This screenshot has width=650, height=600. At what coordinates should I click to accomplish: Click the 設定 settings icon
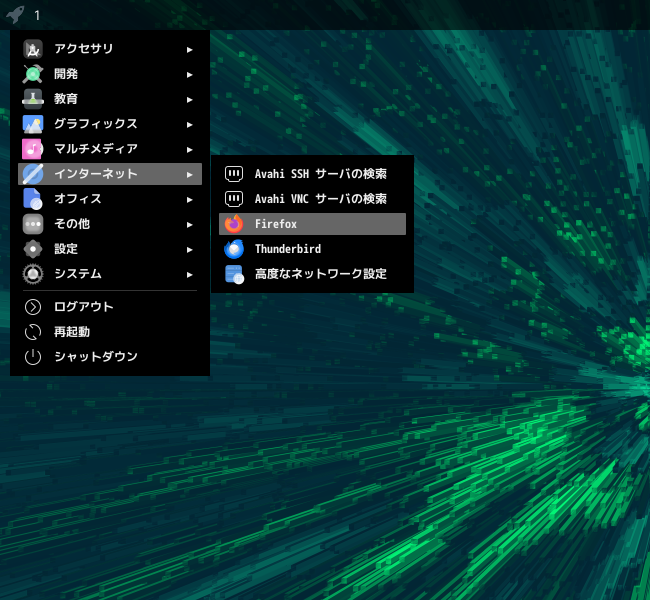click(x=33, y=249)
